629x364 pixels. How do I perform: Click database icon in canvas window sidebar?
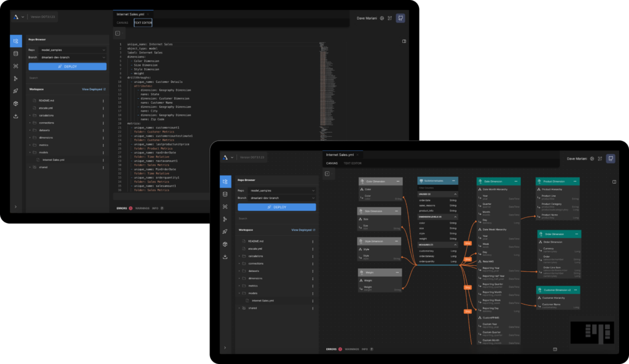225,194
